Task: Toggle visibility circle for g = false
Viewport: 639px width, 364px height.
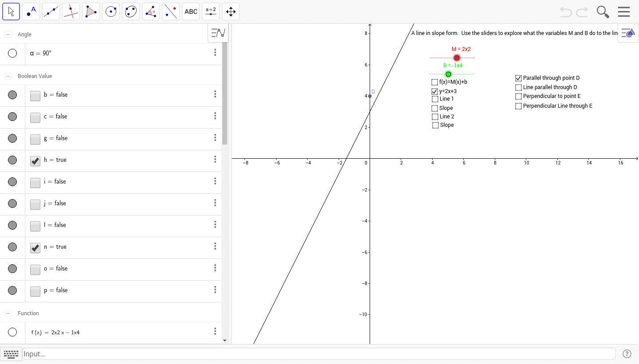Action: click(x=12, y=138)
